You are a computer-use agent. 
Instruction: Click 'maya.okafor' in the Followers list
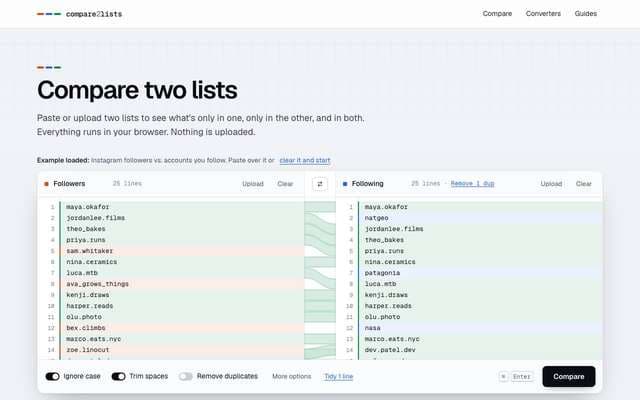[x=87, y=207]
